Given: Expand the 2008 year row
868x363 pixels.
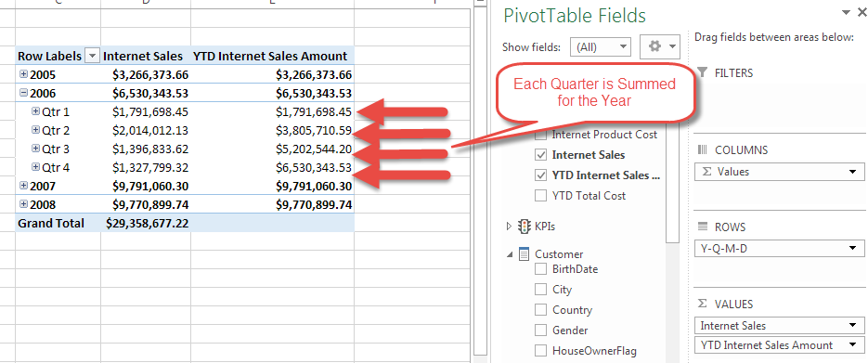Looking at the screenshot, I should click(23, 204).
